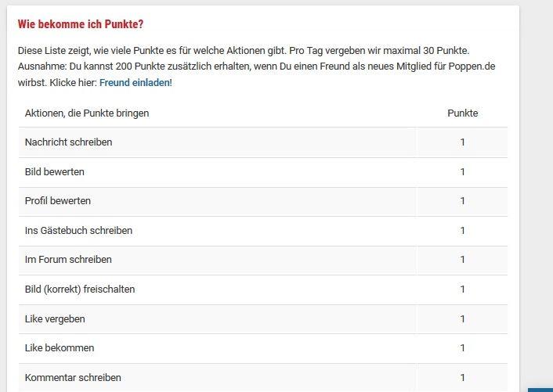Viewport: 553px width, 392px height.
Task: Click the 'Ins Gästebuch schreiben' entry
Action: pyautogui.click(x=78, y=230)
